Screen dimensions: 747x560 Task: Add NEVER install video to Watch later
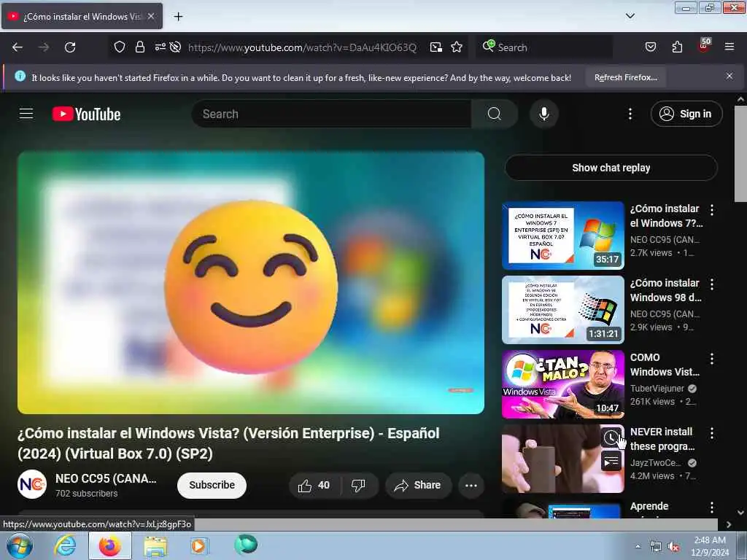point(611,437)
